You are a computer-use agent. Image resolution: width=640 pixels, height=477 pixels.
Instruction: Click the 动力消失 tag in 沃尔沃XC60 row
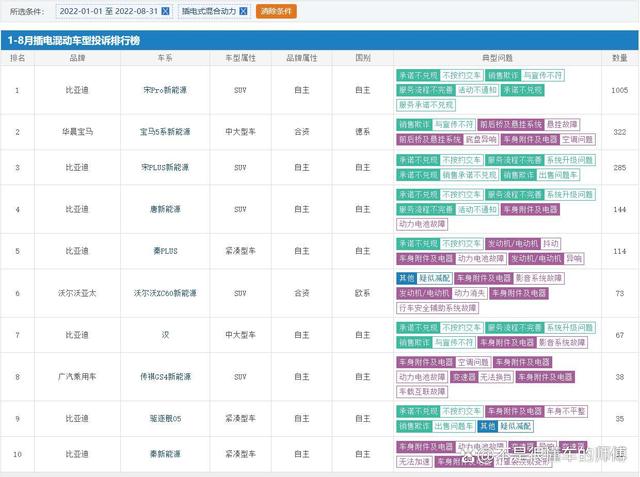tap(469, 293)
